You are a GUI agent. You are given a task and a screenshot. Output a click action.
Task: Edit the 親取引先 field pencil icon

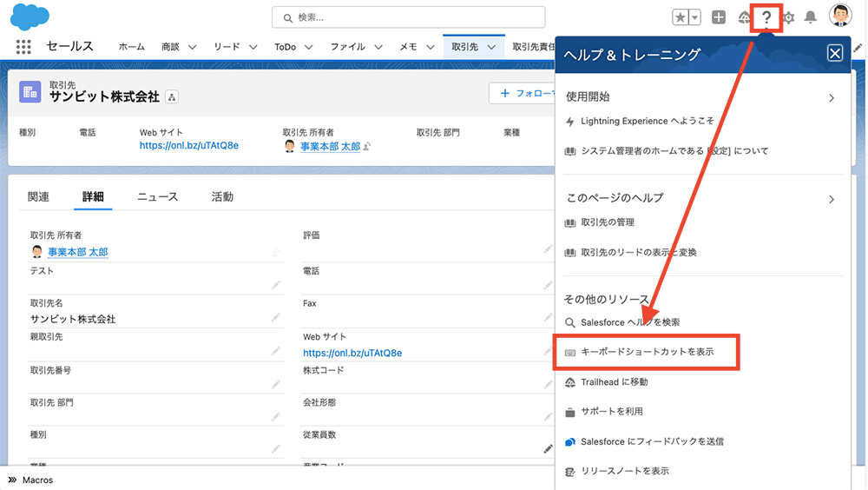(x=276, y=351)
